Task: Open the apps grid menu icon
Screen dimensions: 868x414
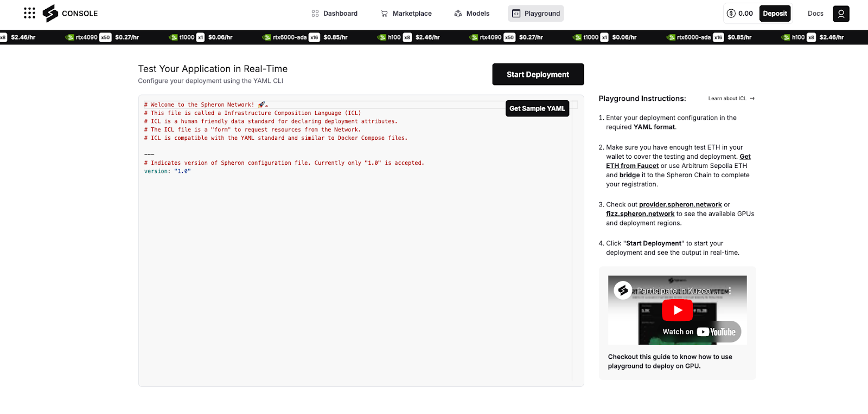Action: [30, 13]
